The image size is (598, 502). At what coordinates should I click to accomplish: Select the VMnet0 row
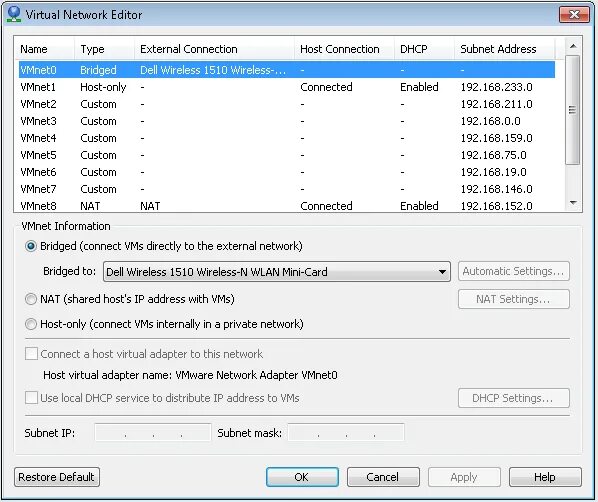(x=287, y=70)
